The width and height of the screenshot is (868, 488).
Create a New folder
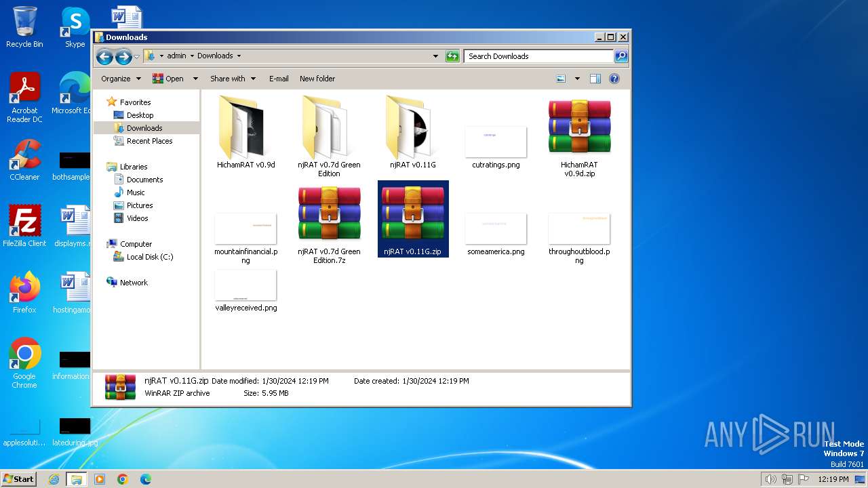pos(317,79)
